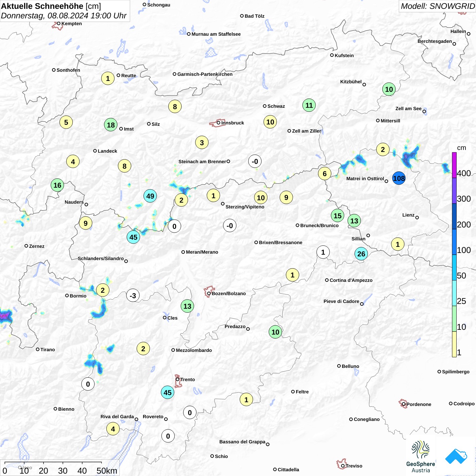Click the Sterzing/Vipiteno label
Screen dimensions: 476x476
(245, 207)
